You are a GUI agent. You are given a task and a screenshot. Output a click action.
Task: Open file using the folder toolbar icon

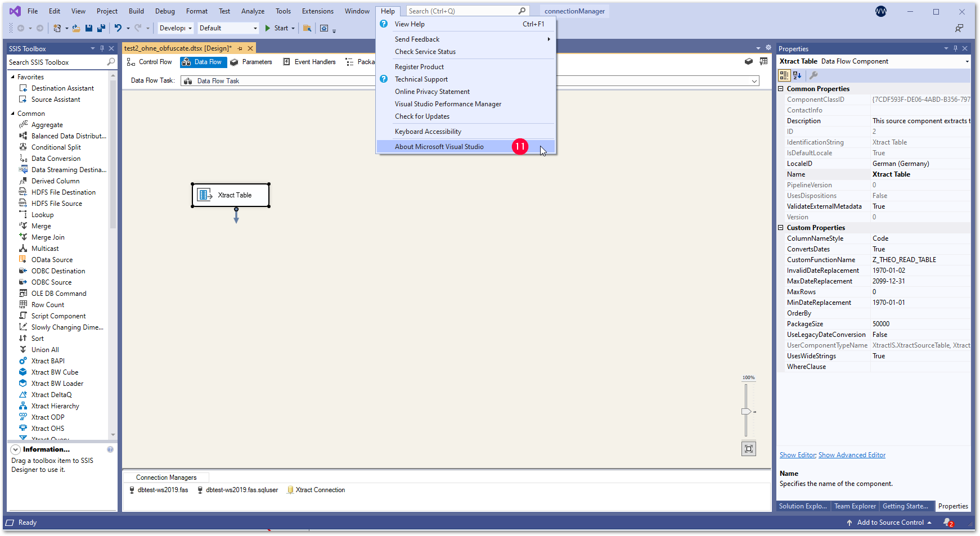(76, 28)
